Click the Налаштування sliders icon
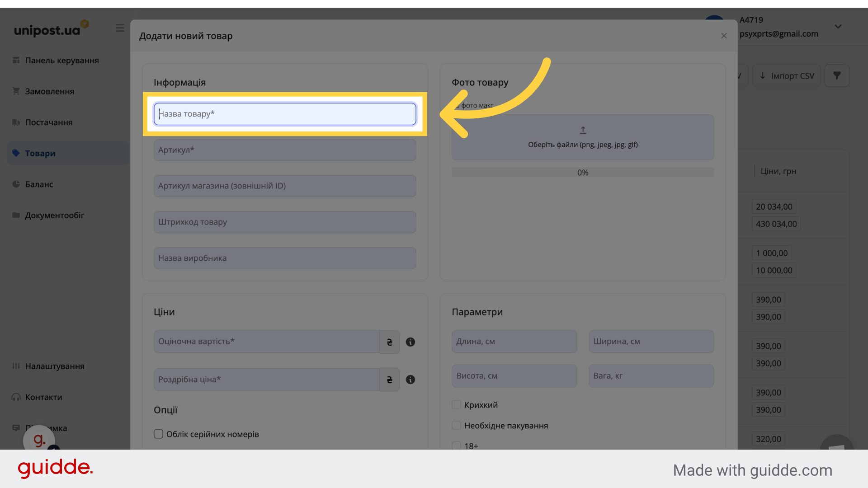 point(16,366)
